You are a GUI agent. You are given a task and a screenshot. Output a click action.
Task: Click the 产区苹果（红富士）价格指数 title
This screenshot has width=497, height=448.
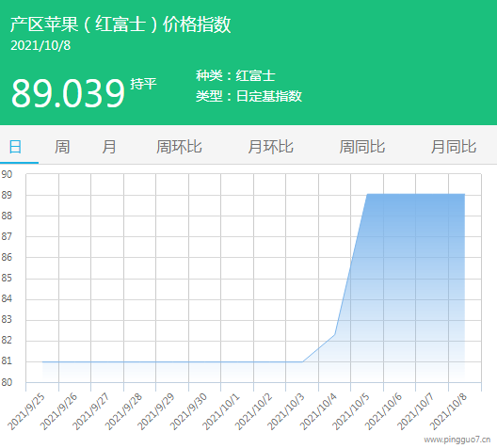click(x=120, y=24)
